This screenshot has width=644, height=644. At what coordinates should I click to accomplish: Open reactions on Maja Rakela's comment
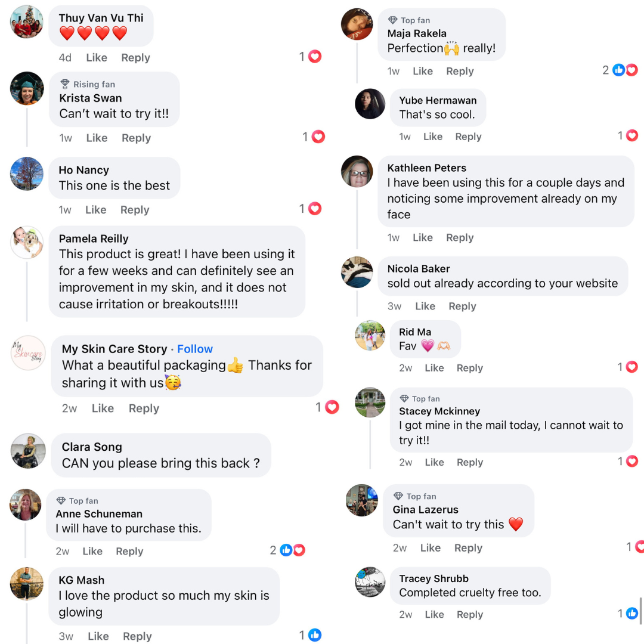tap(625, 70)
